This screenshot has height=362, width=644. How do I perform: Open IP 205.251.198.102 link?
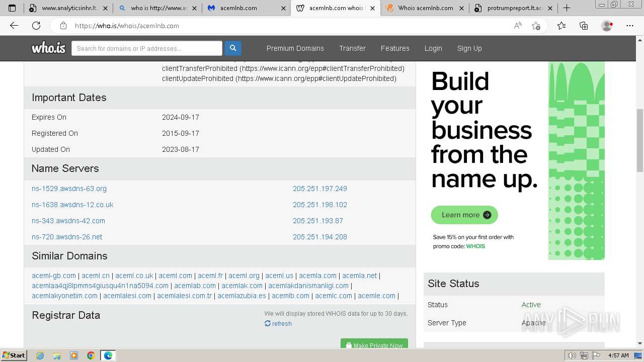point(320,205)
